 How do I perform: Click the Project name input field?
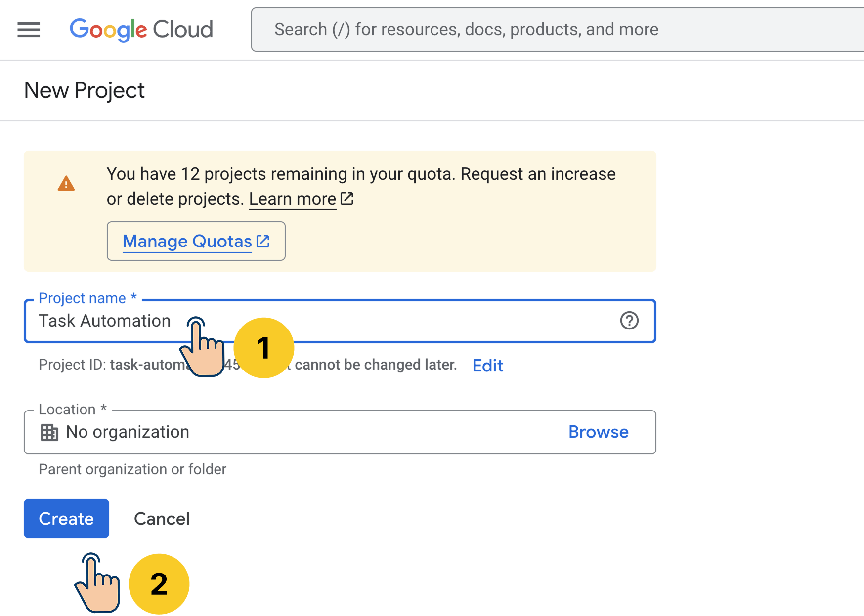340,321
